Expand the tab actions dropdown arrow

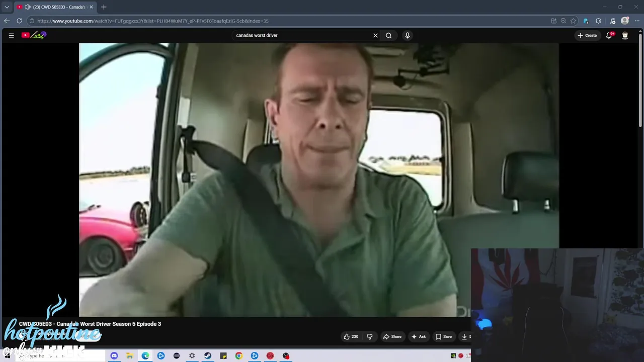pos(7,7)
